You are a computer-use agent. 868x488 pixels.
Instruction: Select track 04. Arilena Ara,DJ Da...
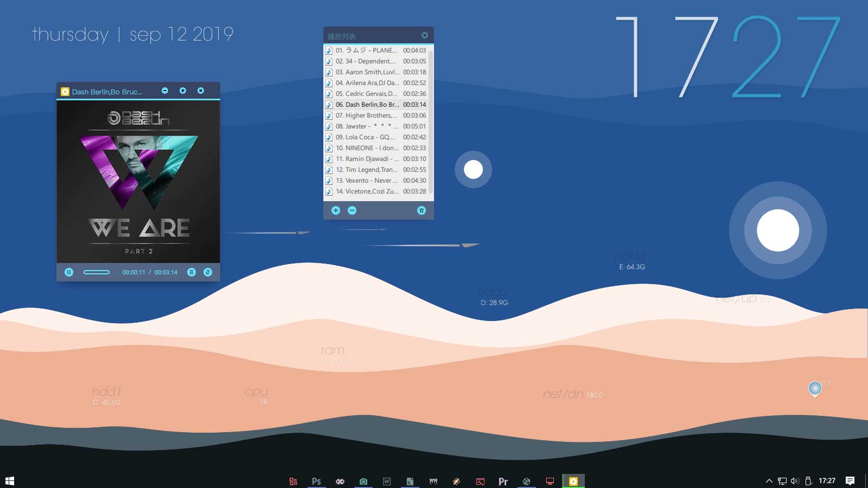tap(376, 83)
